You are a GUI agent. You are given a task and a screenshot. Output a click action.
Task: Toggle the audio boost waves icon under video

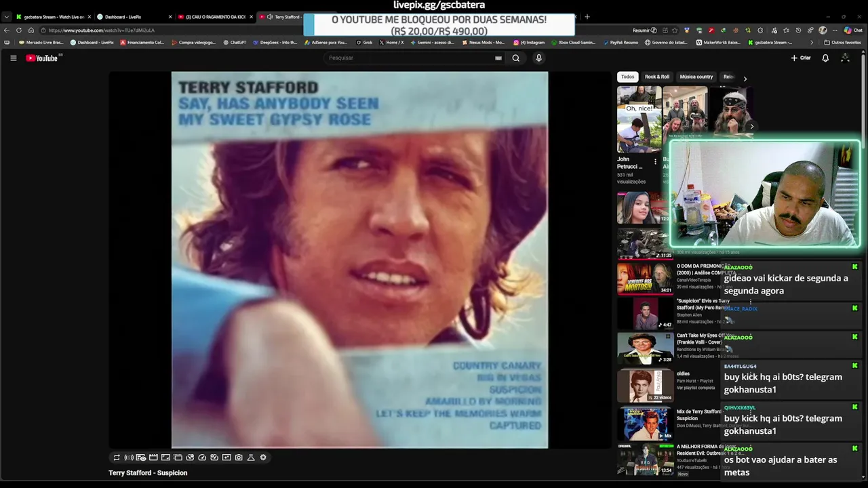[129, 457]
